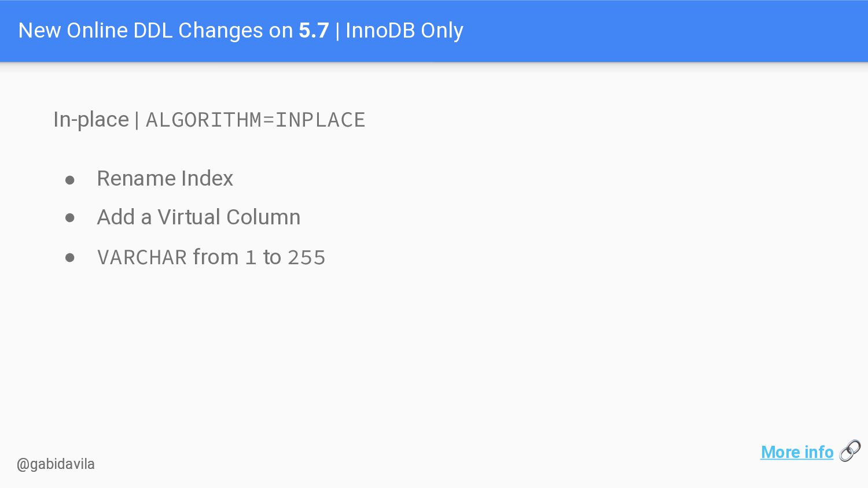This screenshot has width=868, height=488.
Task: Click the number 255 in last bullet
Action: [x=307, y=257]
